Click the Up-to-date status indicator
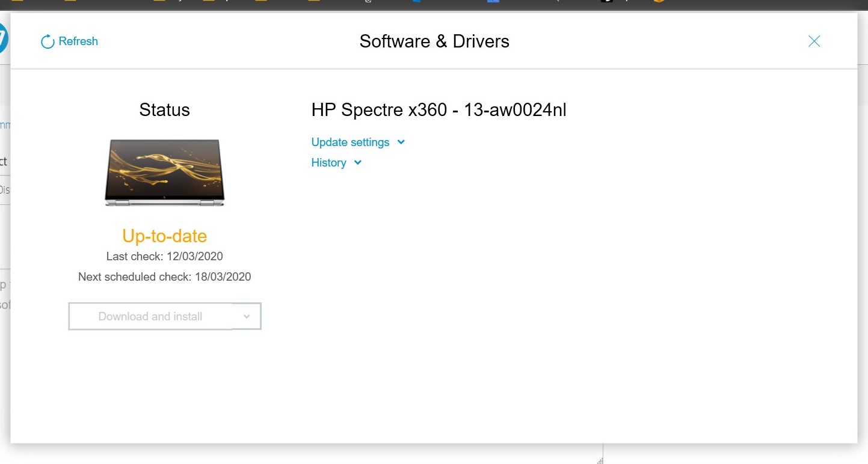The height and width of the screenshot is (464, 868). pyautogui.click(x=164, y=236)
